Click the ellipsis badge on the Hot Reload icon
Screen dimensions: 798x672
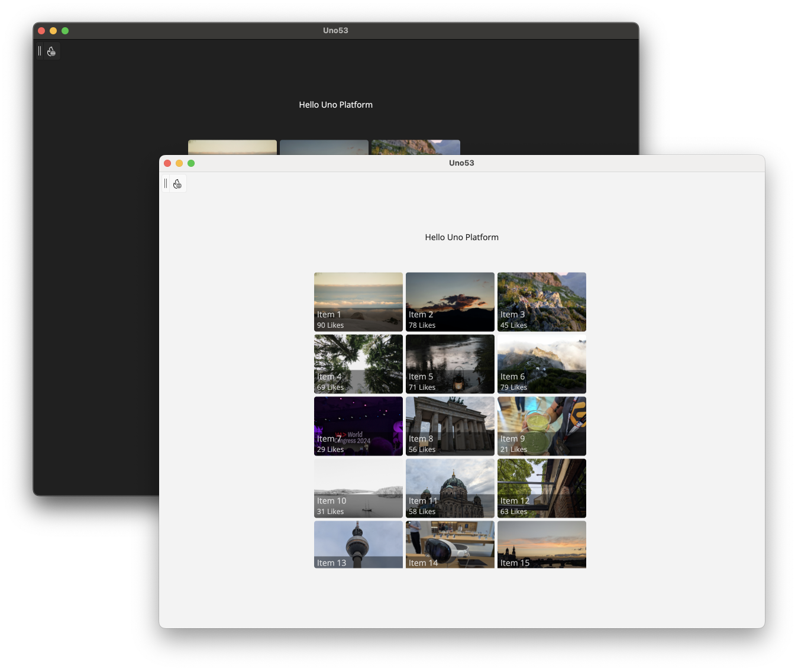click(x=180, y=187)
